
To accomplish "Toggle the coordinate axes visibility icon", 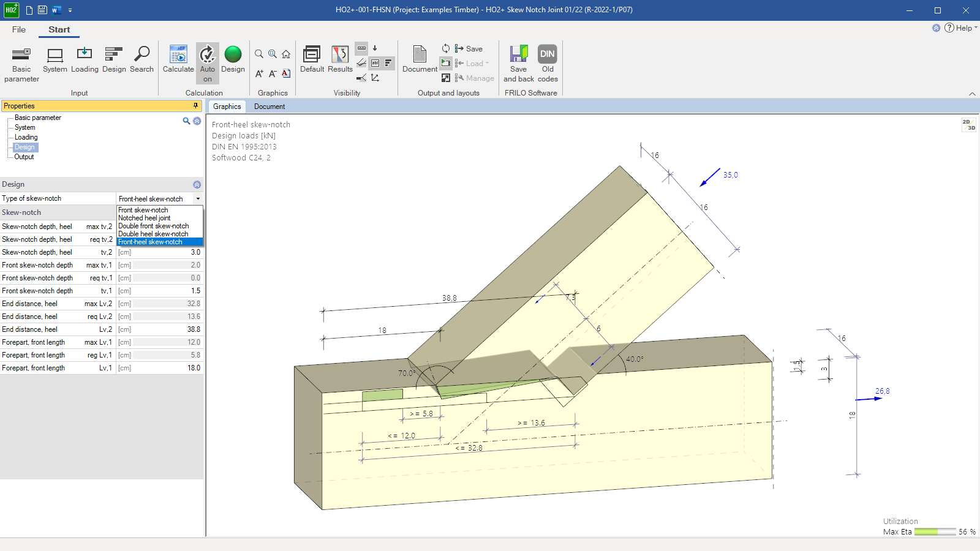I will pos(375,78).
